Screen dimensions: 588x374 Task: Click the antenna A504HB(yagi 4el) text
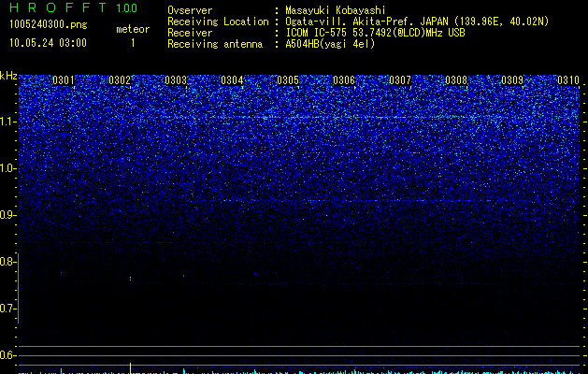pyautogui.click(x=330, y=44)
